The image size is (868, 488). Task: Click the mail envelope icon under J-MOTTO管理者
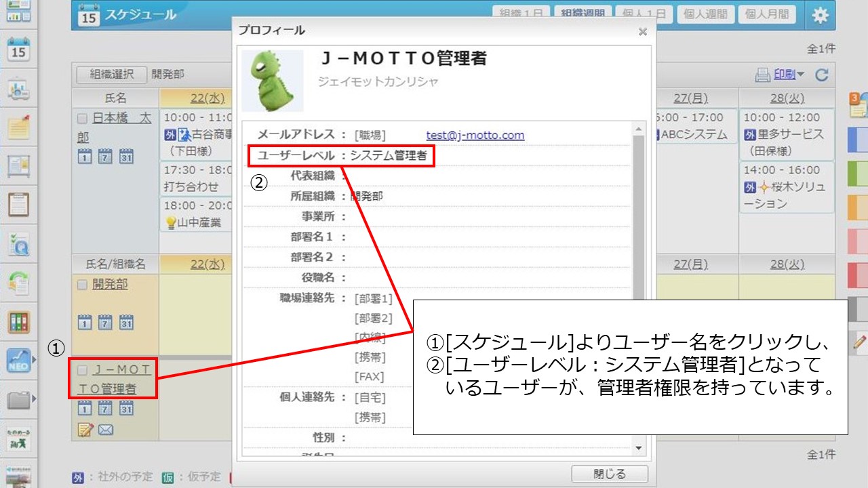(x=106, y=429)
